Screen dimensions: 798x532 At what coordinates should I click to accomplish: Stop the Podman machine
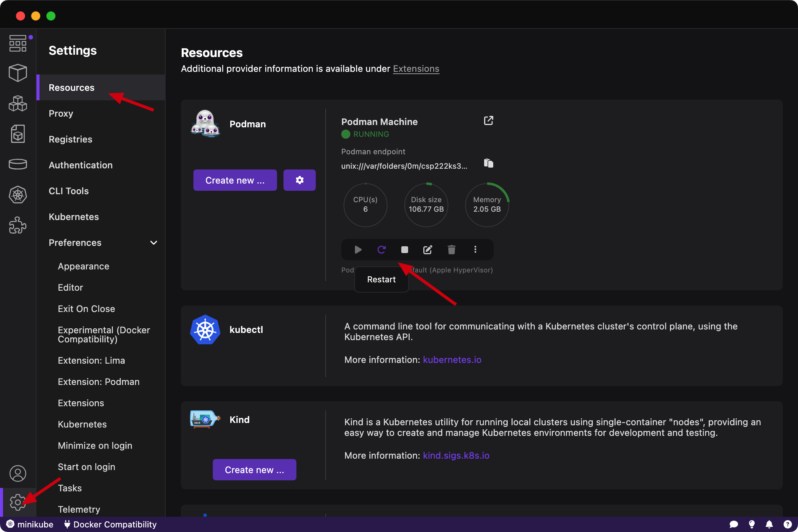click(405, 250)
